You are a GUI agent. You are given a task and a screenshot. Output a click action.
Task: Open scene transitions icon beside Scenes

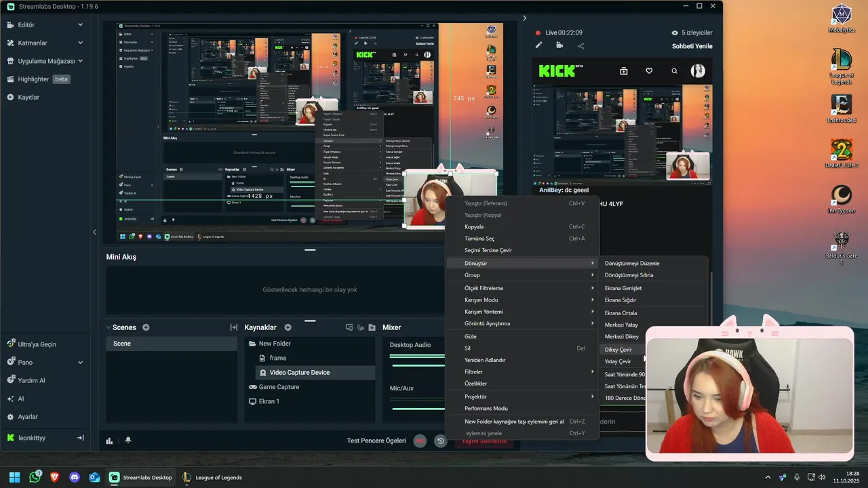(x=234, y=327)
